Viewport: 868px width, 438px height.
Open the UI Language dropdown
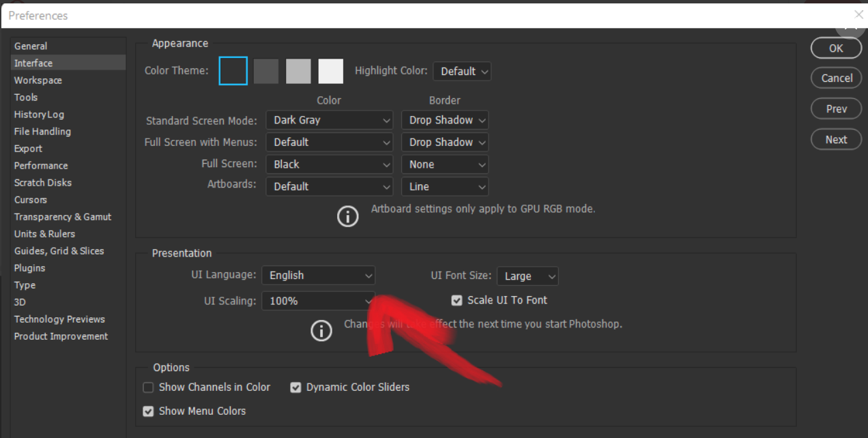pos(318,275)
